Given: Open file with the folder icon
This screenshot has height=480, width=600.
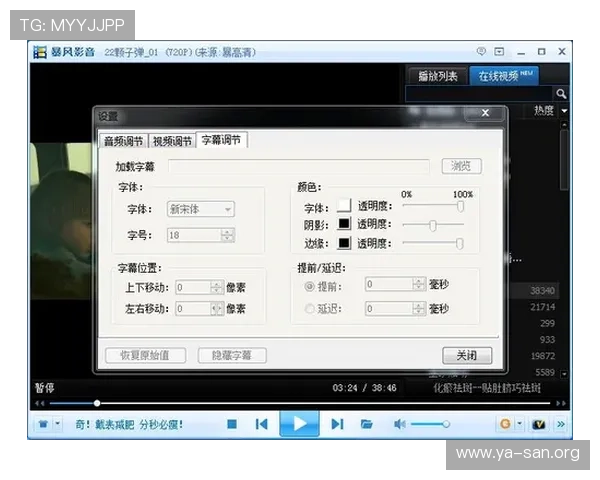Looking at the screenshot, I should click(x=366, y=424).
